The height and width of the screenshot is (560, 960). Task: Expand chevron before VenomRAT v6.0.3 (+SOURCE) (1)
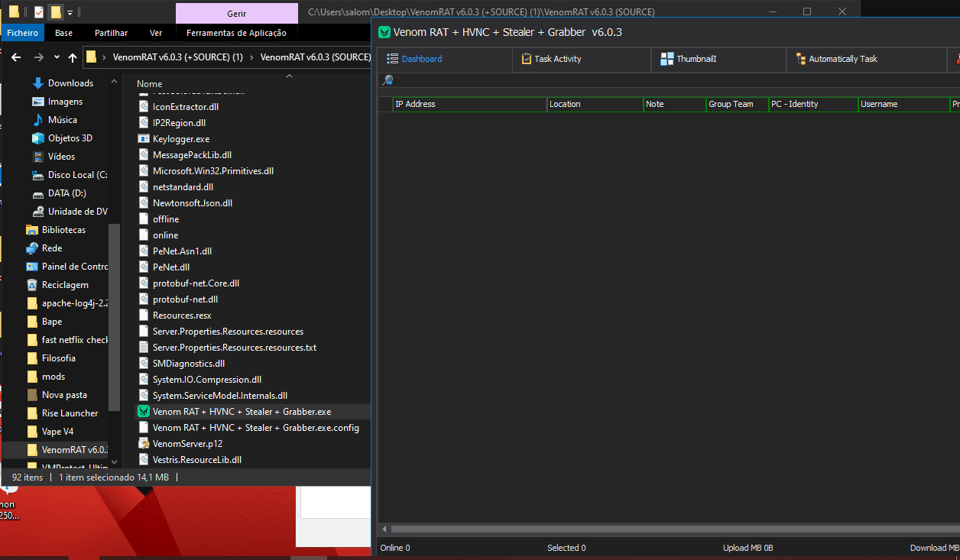[x=104, y=57]
